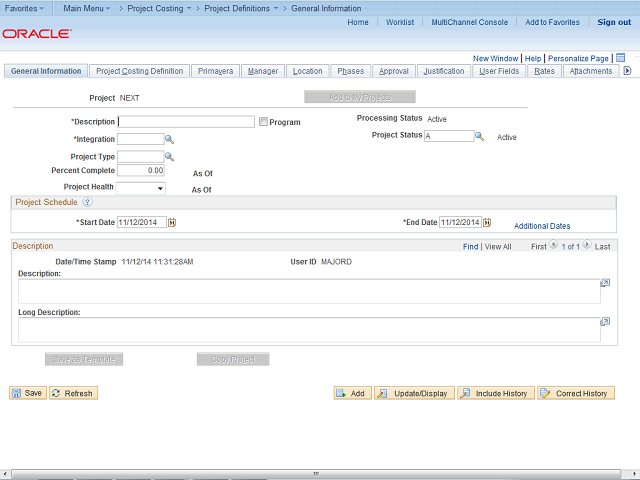Switch to the Project Costing Definition tab
Screen dimensions: 640x480
139,71
